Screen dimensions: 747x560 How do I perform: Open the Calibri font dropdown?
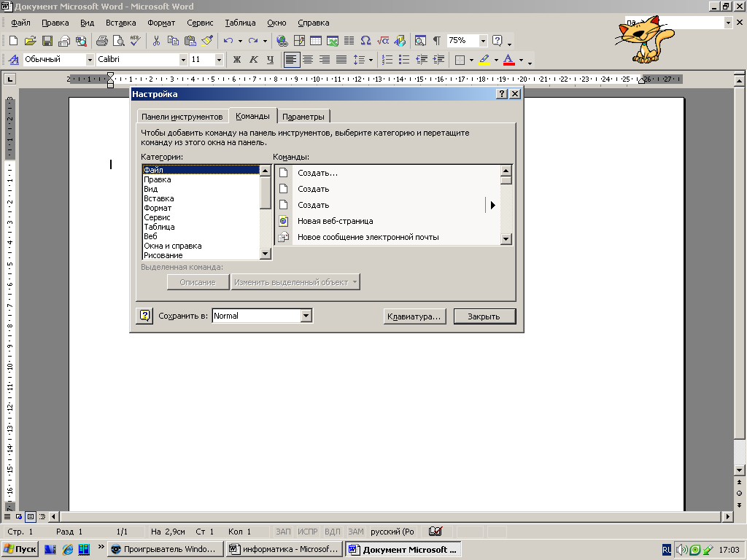coord(183,60)
